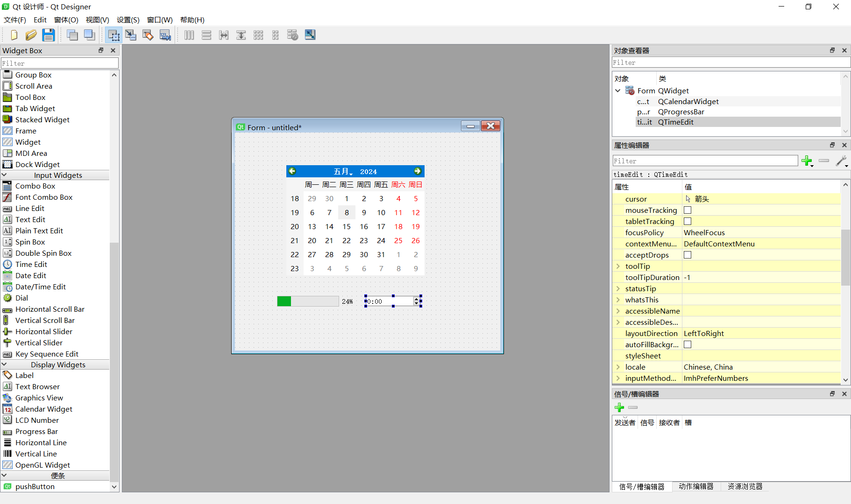Image resolution: width=851 pixels, height=504 pixels.
Task: Toggle the tabletTracking checkbox
Action: coord(688,222)
